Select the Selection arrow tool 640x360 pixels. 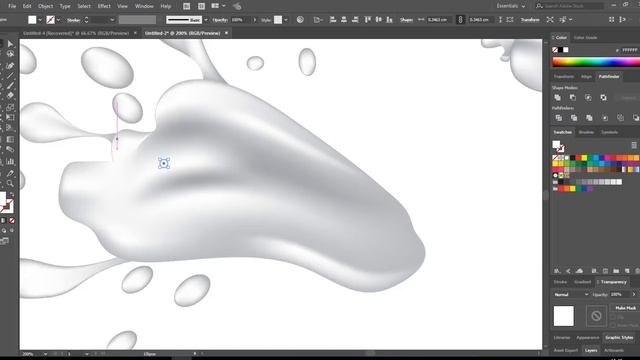pos(10,44)
